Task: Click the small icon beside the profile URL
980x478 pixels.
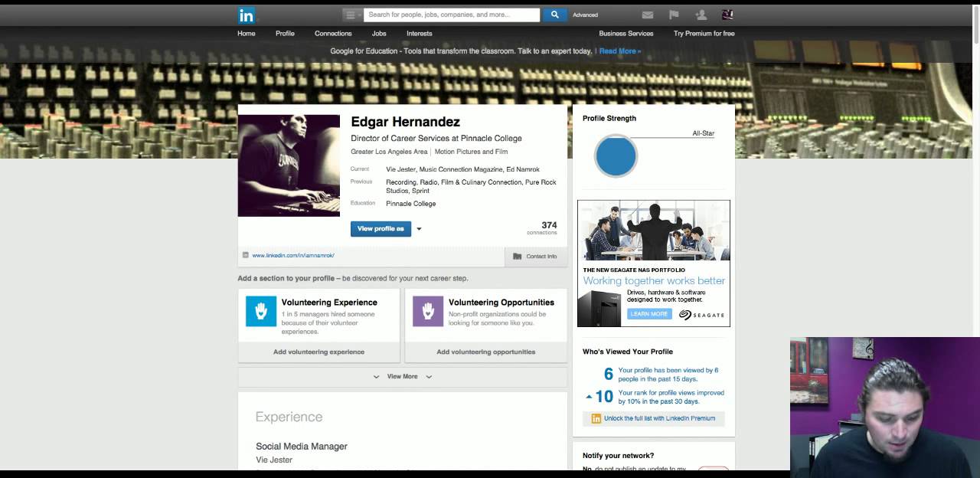Action: click(246, 255)
